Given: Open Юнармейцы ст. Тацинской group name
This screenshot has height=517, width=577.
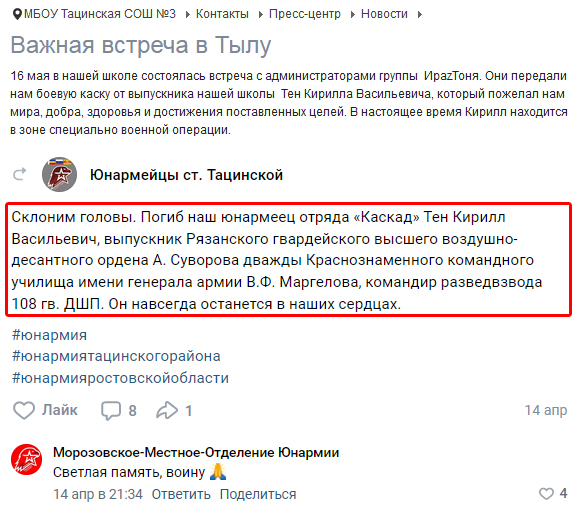Looking at the screenshot, I should (x=186, y=175).
